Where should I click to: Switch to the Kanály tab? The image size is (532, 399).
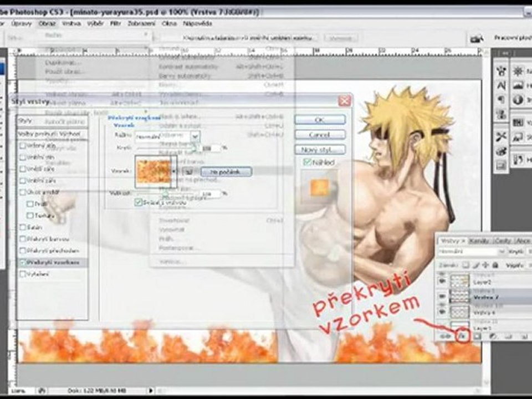[479, 241]
